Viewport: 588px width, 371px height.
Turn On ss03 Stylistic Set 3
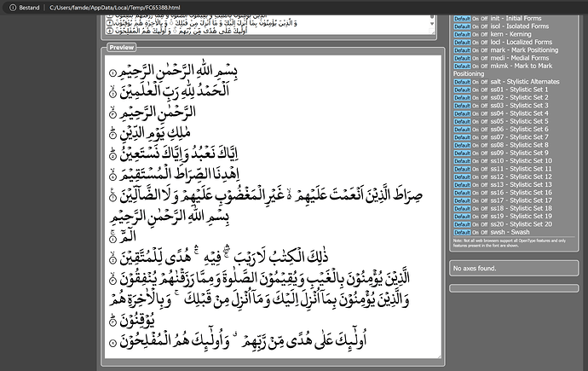pos(476,106)
